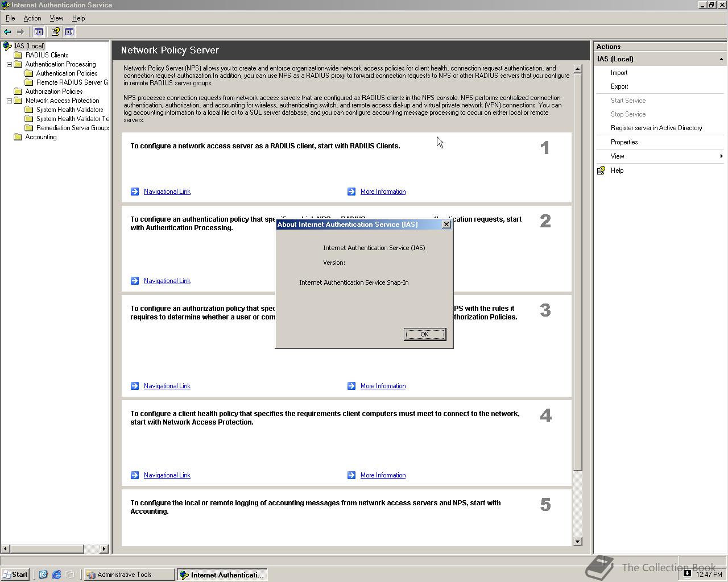Viewport: 728px width, 582px height.
Task: Click the show desktop quick launch icon
Action: [x=70, y=575]
